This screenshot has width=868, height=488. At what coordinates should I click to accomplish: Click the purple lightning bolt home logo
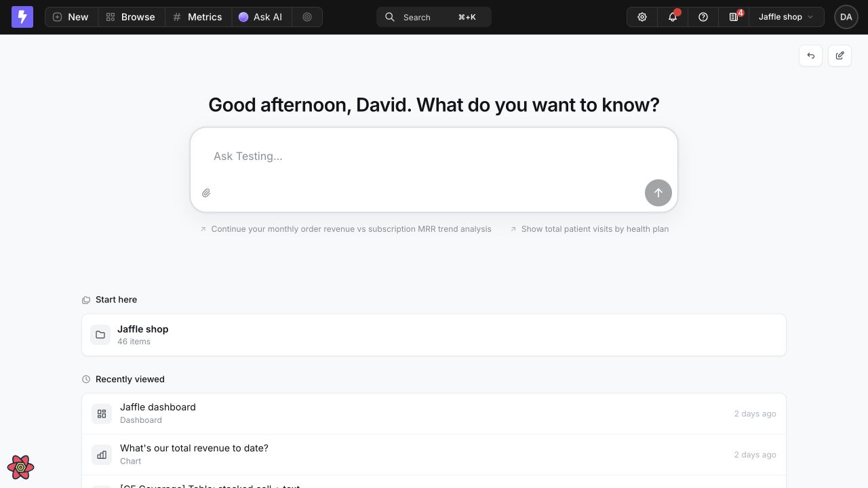[x=22, y=17]
